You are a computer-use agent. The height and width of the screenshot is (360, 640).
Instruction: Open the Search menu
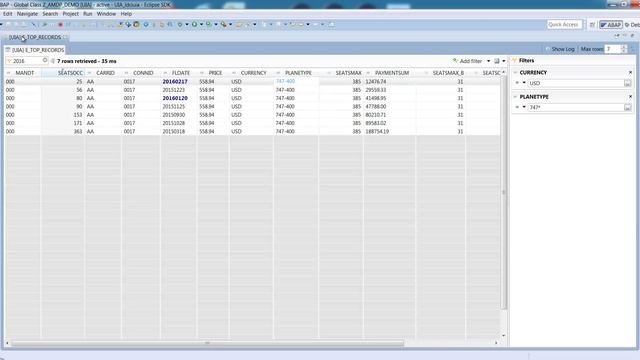pos(50,14)
